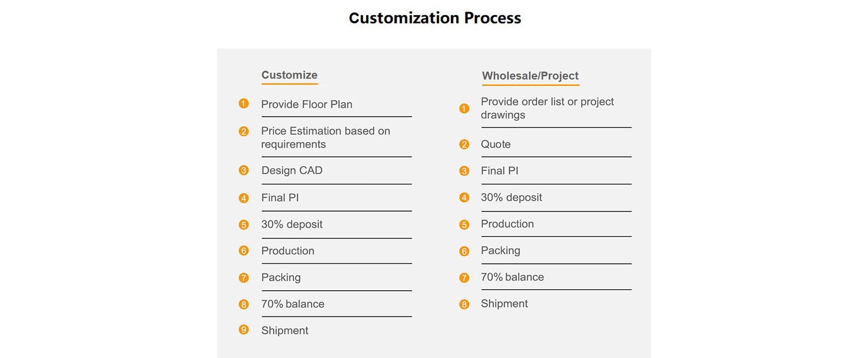The image size is (868, 358).
Task: Click 30% deposit in Customize column
Action: pyautogui.click(x=291, y=224)
